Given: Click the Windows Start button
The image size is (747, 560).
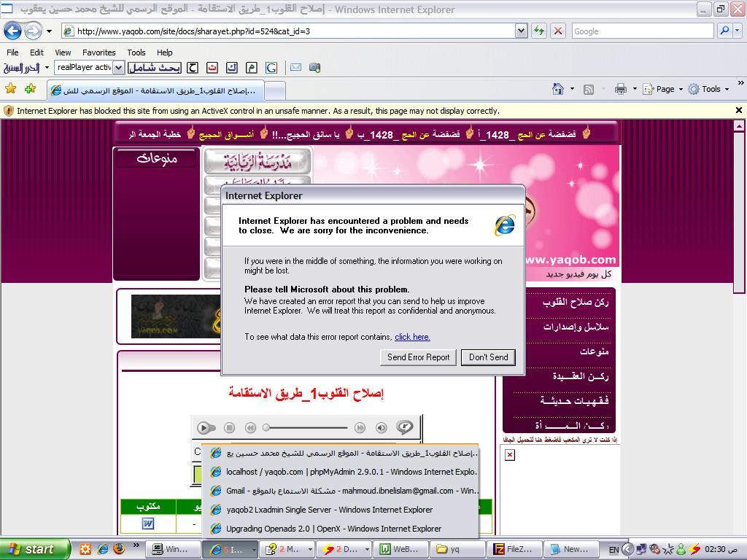Looking at the screenshot, I should [x=35, y=549].
